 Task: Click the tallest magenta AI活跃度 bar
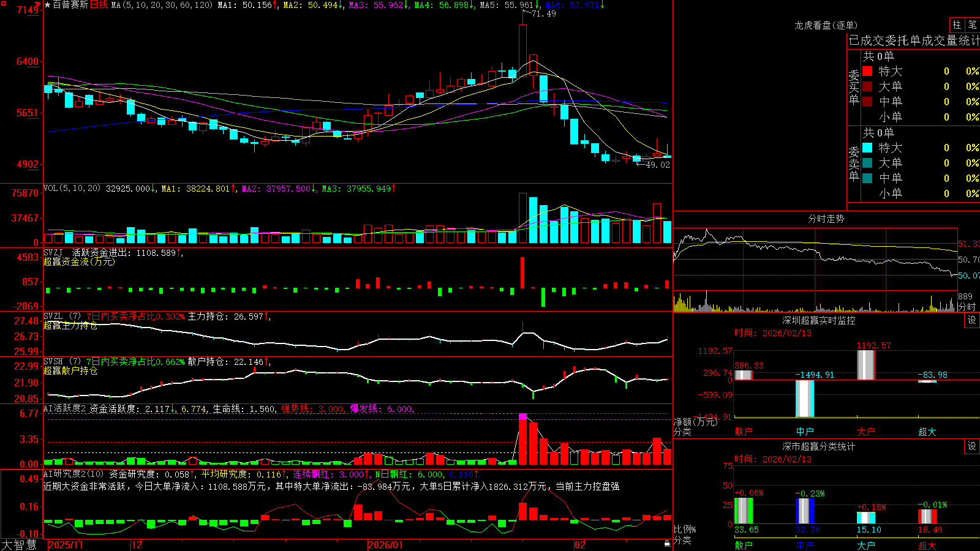point(522,439)
